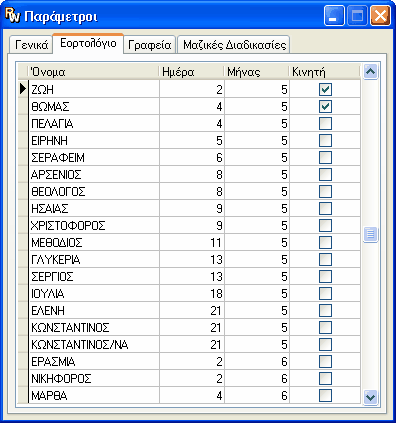The height and width of the screenshot is (423, 396).
Task: Uncheck Κινητή checkbox for ΘΩΜΑΣ
Action: coord(325,106)
